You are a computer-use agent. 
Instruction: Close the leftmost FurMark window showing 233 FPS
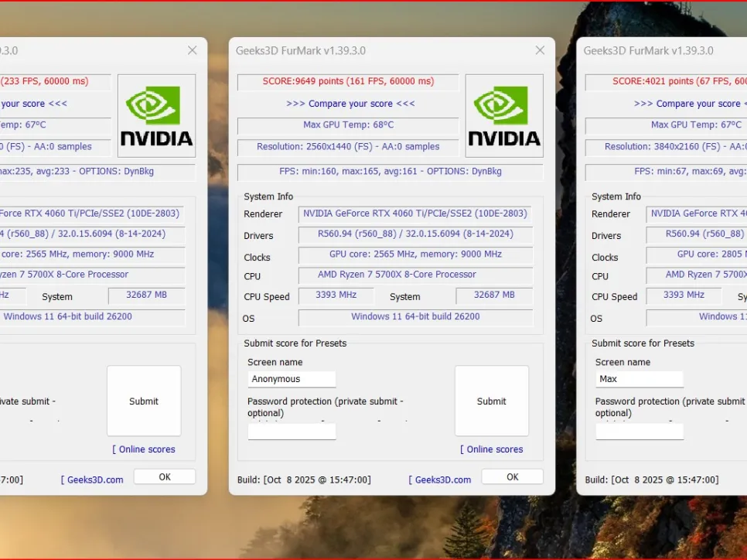pos(193,50)
